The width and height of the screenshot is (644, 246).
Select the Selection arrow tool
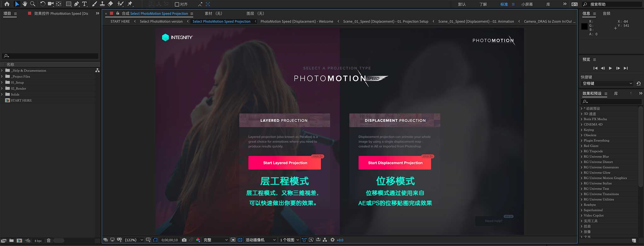(x=17, y=4)
